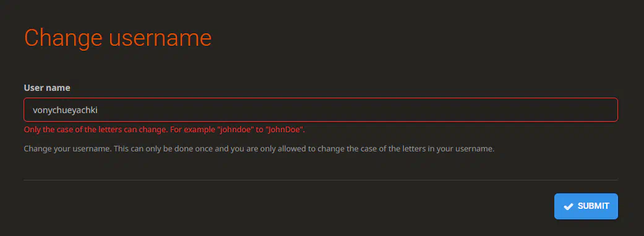Click the red validation error message

click(165, 130)
